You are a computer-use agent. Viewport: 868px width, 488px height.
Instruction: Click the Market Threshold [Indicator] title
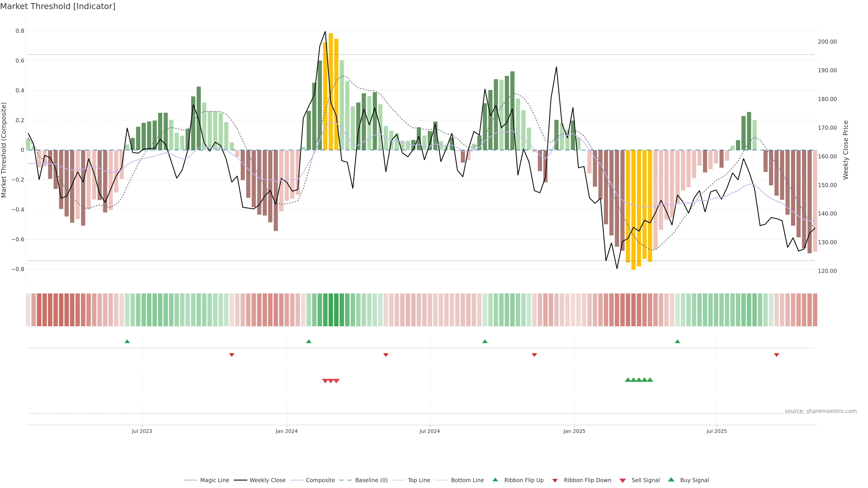click(58, 6)
